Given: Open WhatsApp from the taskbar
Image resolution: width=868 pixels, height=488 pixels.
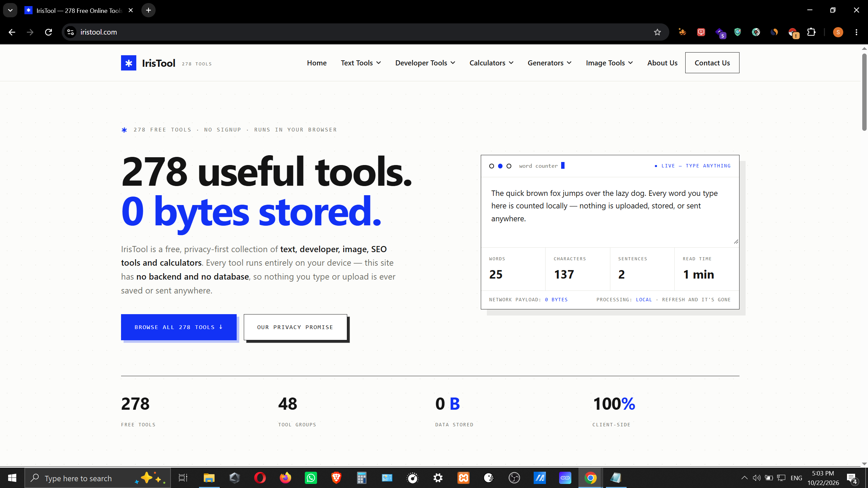Looking at the screenshot, I should [311, 478].
